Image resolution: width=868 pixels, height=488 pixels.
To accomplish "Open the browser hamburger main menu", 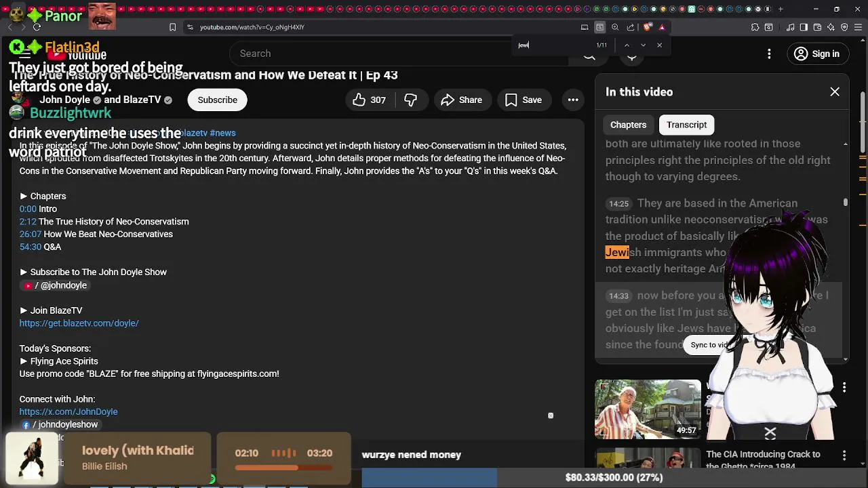I will click(x=858, y=27).
